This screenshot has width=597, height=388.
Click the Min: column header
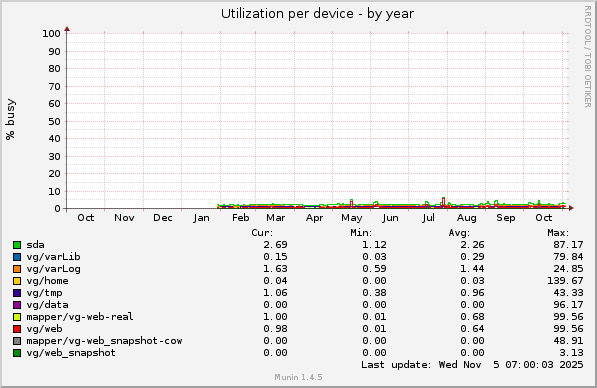(x=361, y=233)
